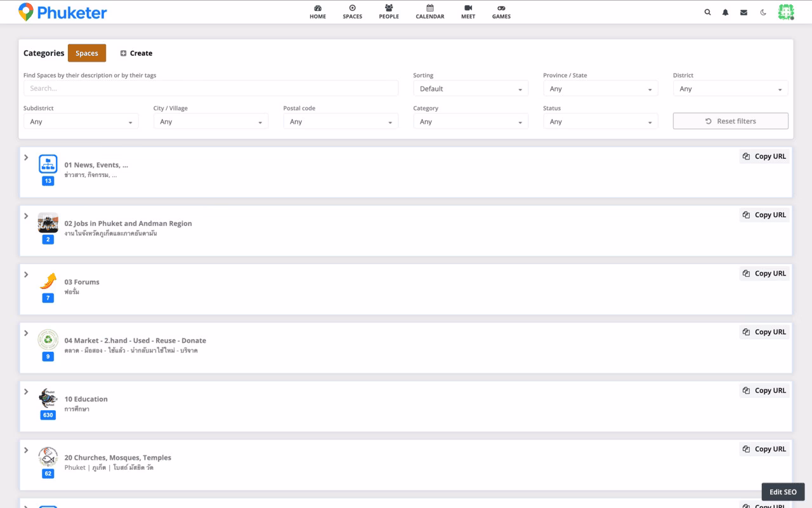Open the Meet nav item

pyautogui.click(x=468, y=12)
